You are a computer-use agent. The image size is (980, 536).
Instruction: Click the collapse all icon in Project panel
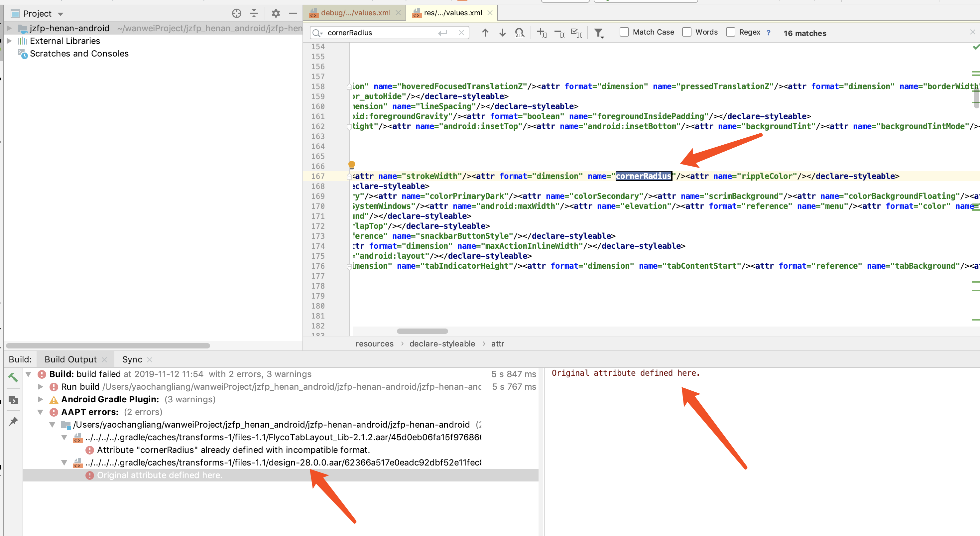tap(254, 14)
